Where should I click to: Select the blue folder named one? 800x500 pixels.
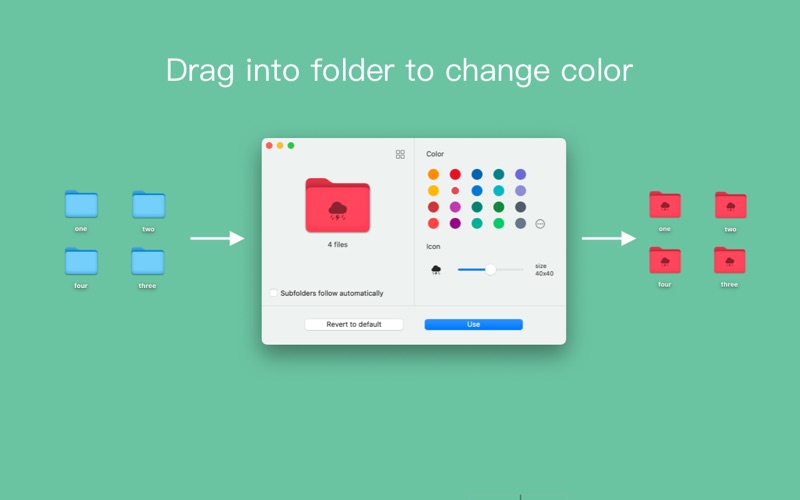81,204
